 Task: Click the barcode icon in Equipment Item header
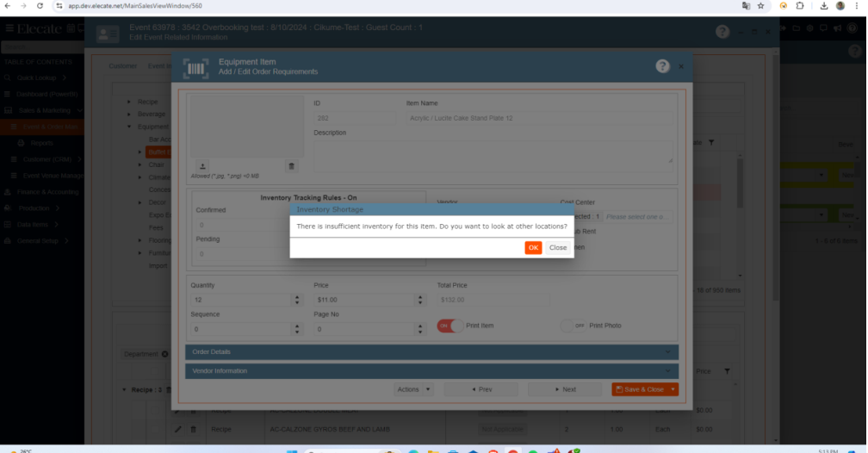coord(197,67)
